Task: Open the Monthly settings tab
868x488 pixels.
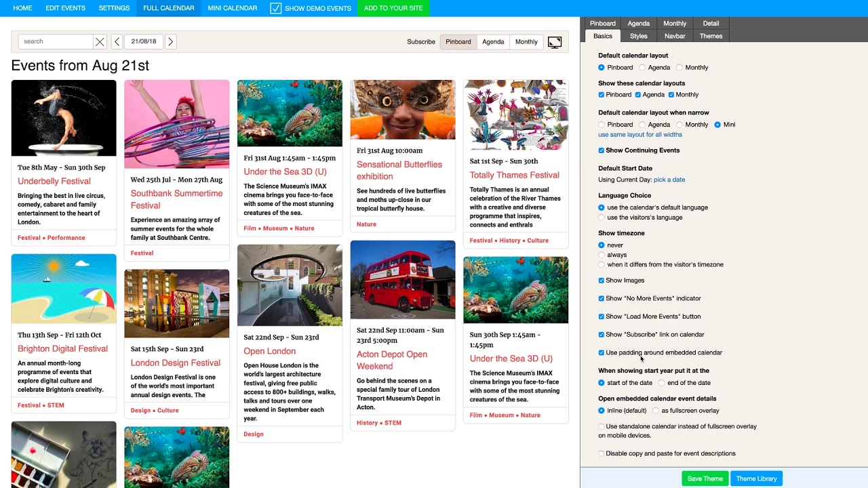Action: click(x=675, y=23)
